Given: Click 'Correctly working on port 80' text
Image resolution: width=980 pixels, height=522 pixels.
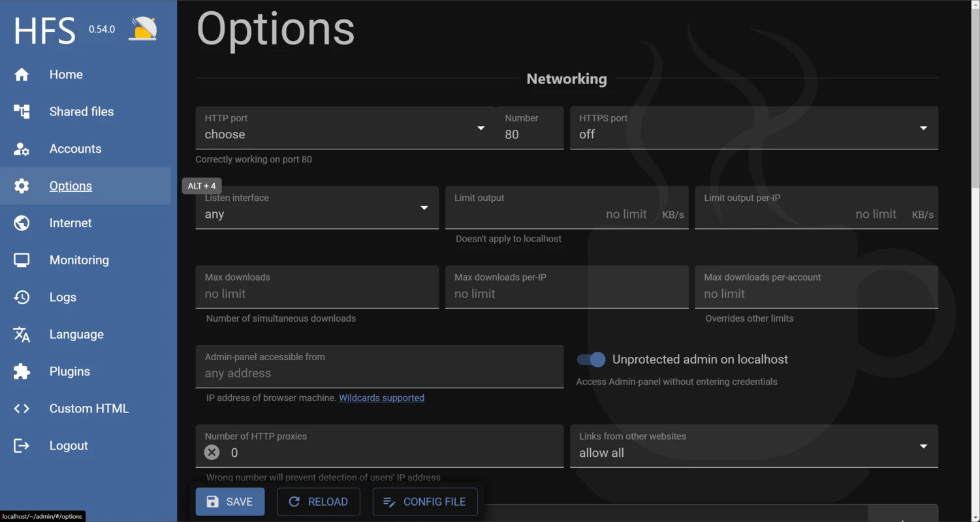Looking at the screenshot, I should (254, 159).
